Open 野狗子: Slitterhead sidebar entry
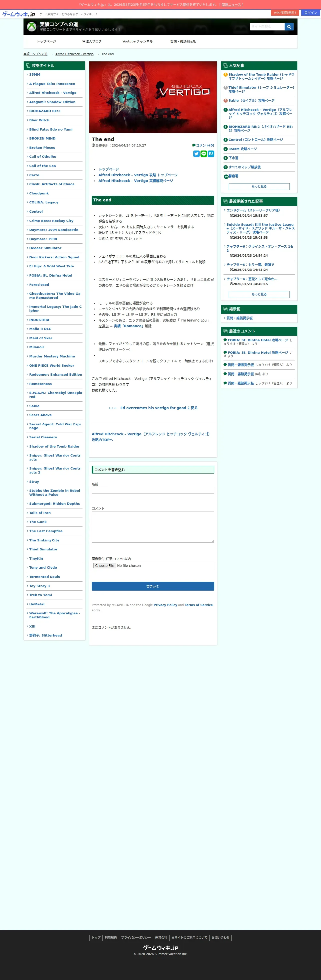321x980 pixels. pyautogui.click(x=45, y=635)
